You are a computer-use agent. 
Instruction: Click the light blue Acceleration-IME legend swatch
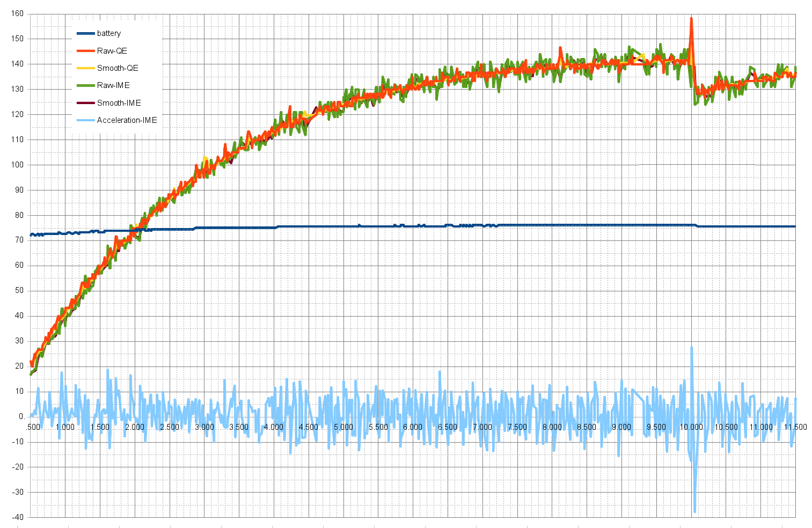click(x=85, y=120)
